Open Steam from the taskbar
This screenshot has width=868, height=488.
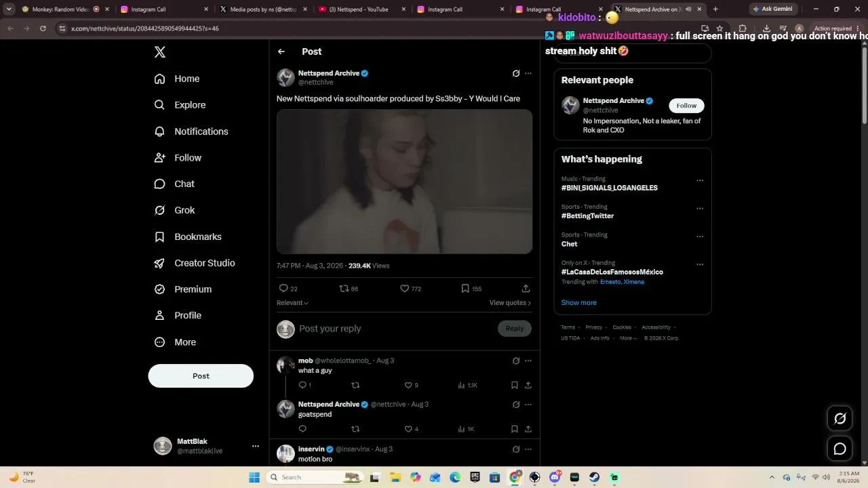click(x=595, y=477)
